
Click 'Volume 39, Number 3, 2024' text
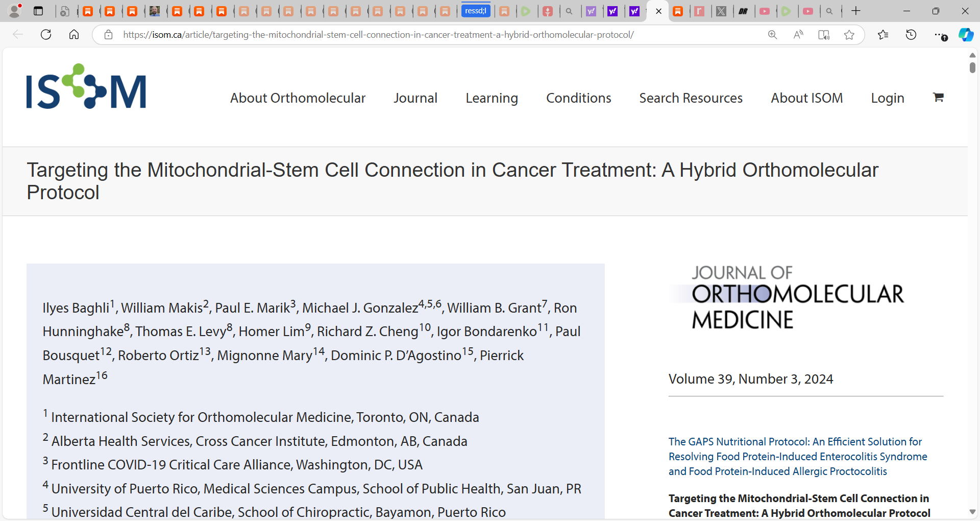tap(751, 379)
